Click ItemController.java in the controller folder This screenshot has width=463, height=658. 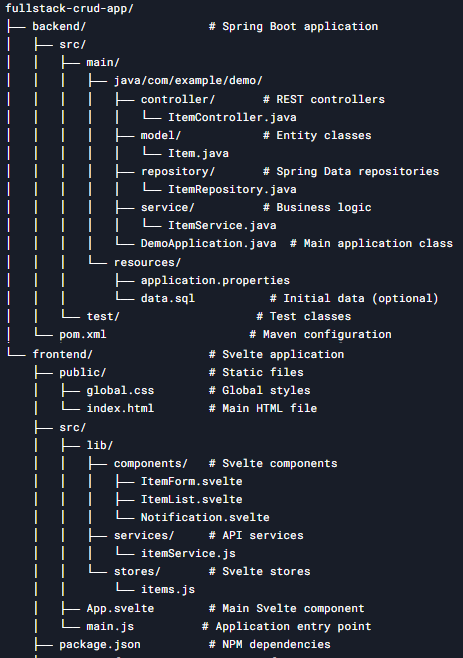232,117
